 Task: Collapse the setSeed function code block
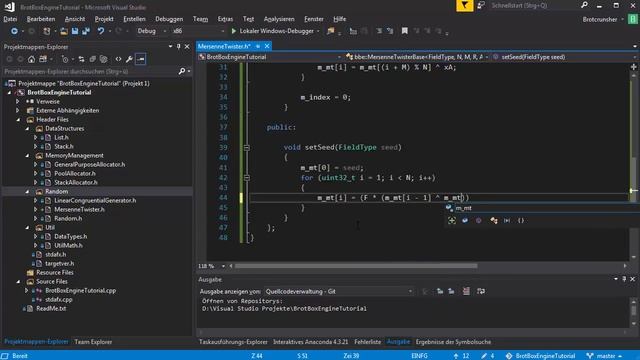pos(247,148)
